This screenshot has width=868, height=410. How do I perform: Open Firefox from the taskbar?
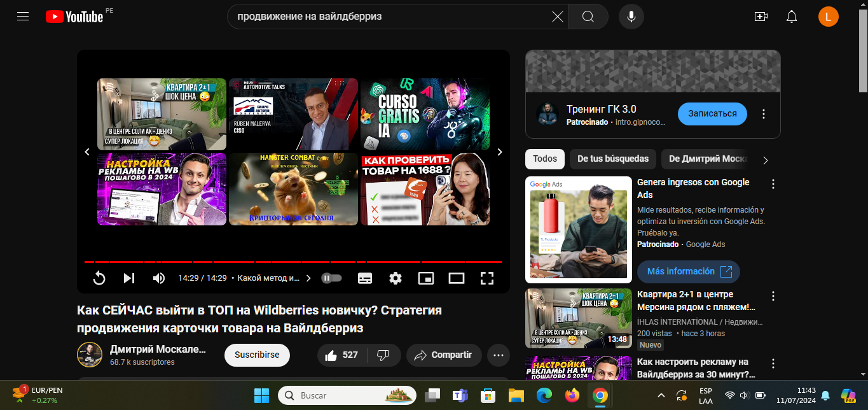click(x=572, y=395)
